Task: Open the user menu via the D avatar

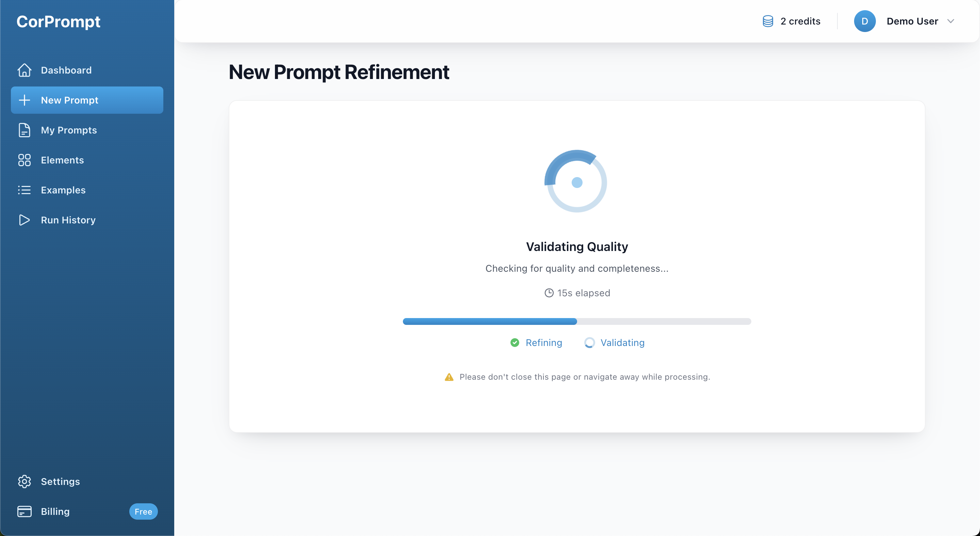Action: tap(864, 21)
